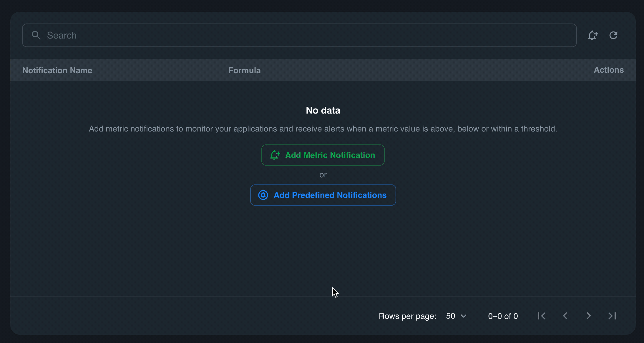Click the chevron arrow beside 50
Image resolution: width=644 pixels, height=343 pixels.
(x=464, y=316)
